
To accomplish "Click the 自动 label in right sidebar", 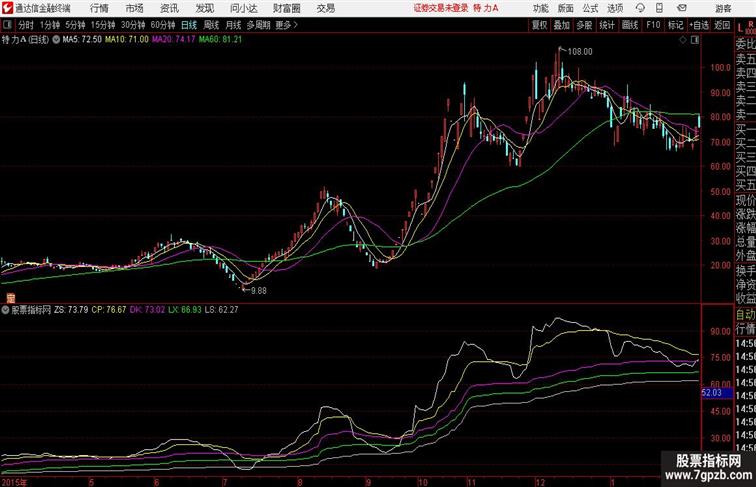I will coord(745,315).
